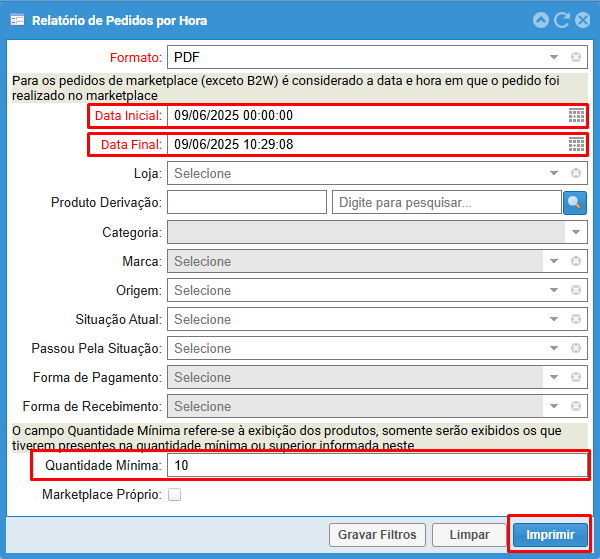Clear the Marca selection
The height and width of the screenshot is (559, 600).
point(576,261)
